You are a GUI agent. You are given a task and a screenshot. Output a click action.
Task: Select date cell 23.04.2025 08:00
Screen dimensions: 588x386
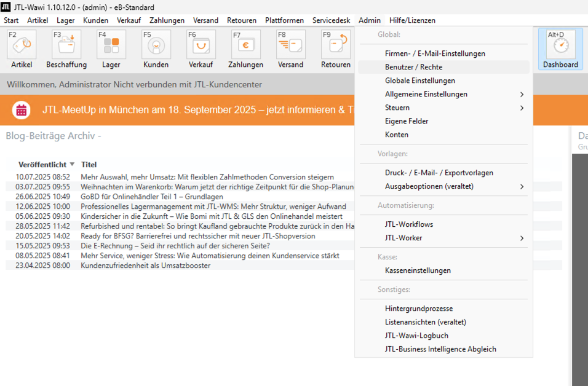pyautogui.click(x=43, y=266)
